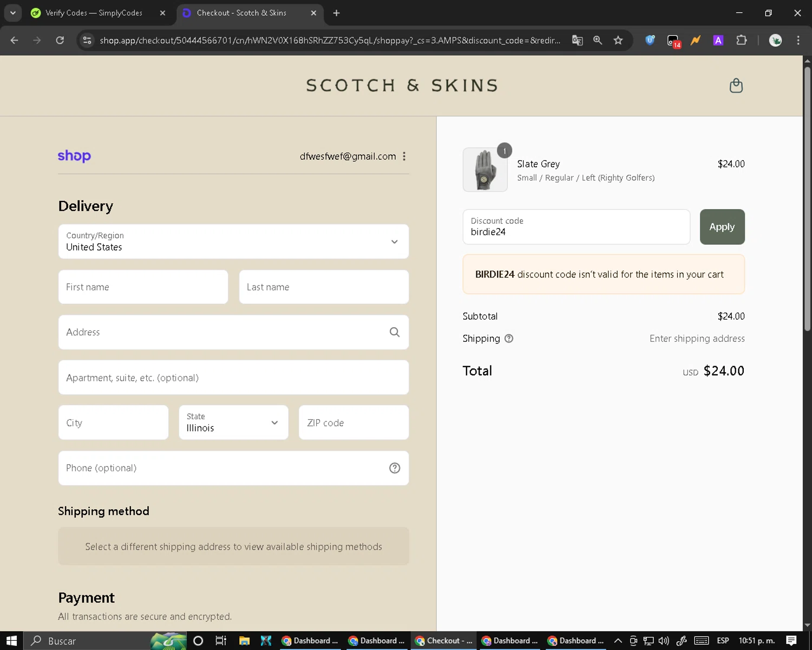This screenshot has height=650, width=812.
Task: Click the Slate Grey glove thumbnail
Action: tap(485, 170)
